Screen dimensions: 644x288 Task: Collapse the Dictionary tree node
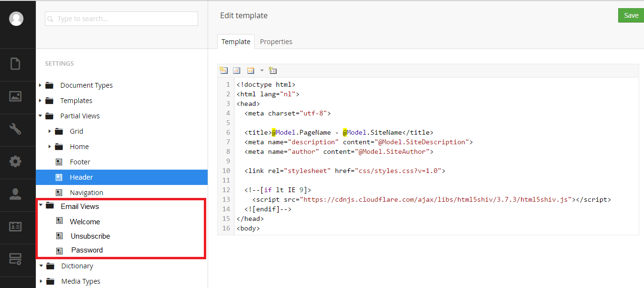[41, 265]
